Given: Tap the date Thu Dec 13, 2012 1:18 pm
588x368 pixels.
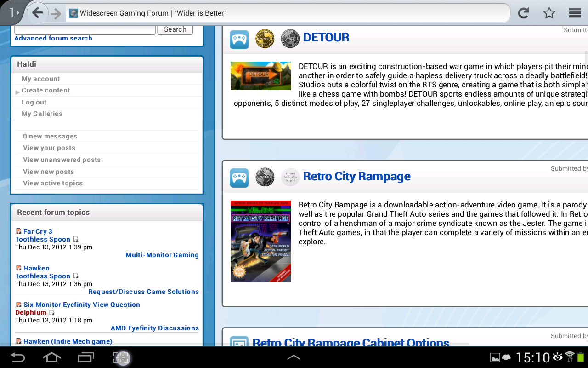Looking at the screenshot, I should tap(54, 320).
